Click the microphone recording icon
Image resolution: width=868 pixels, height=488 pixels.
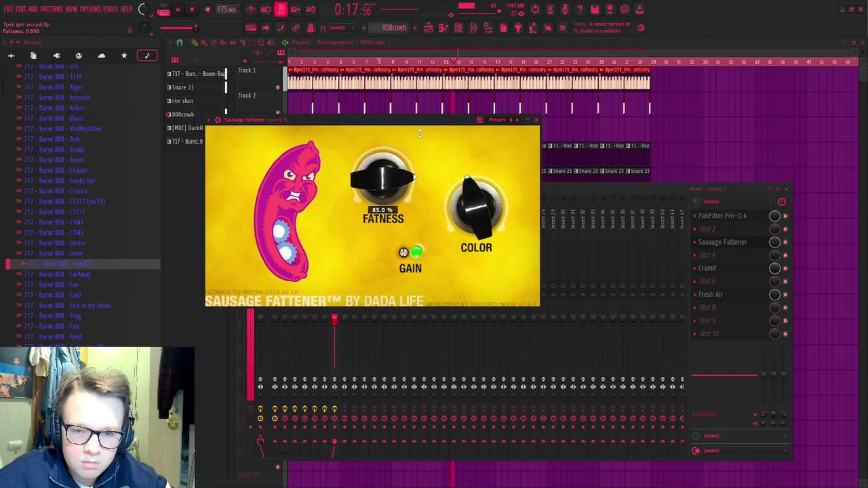point(564,9)
